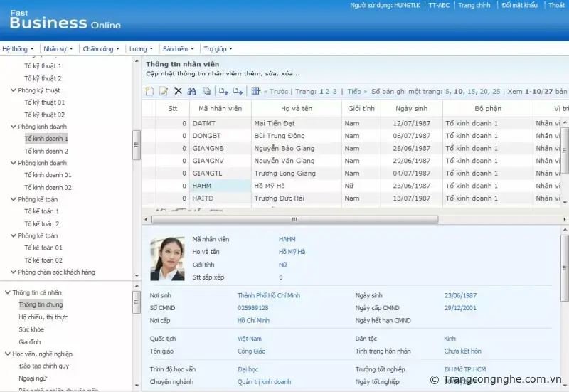Screen dimensions: 569x392
Task: Open search with the binoculars icon
Action: click(x=191, y=91)
